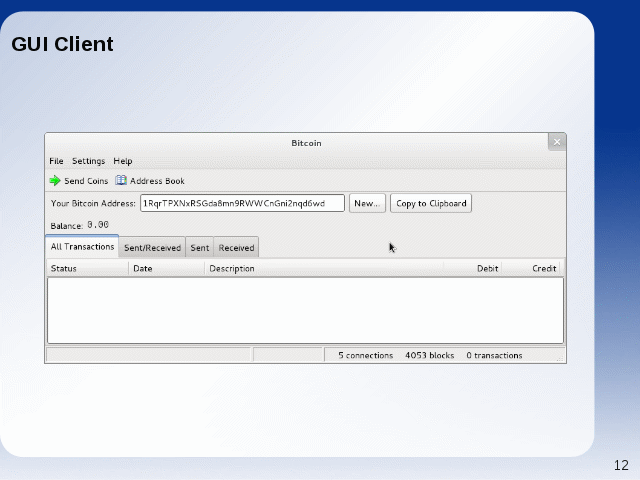The image size is (640, 480).
Task: Click the 5 connections status text
Action: click(365, 356)
